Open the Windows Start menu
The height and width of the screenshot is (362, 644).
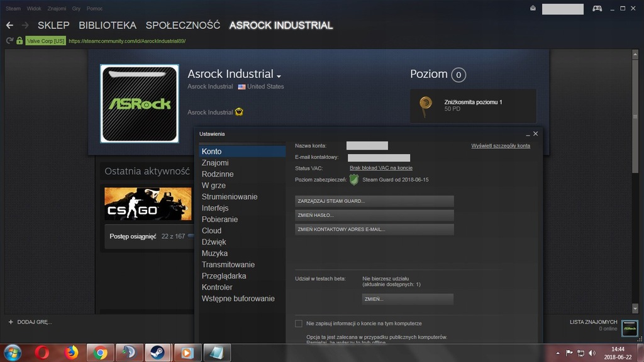pyautogui.click(x=13, y=353)
